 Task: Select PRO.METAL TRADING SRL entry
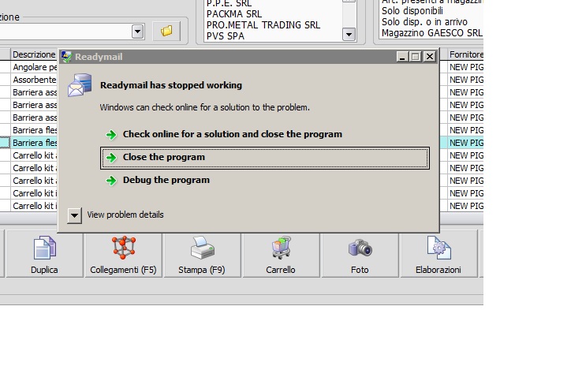click(x=263, y=25)
